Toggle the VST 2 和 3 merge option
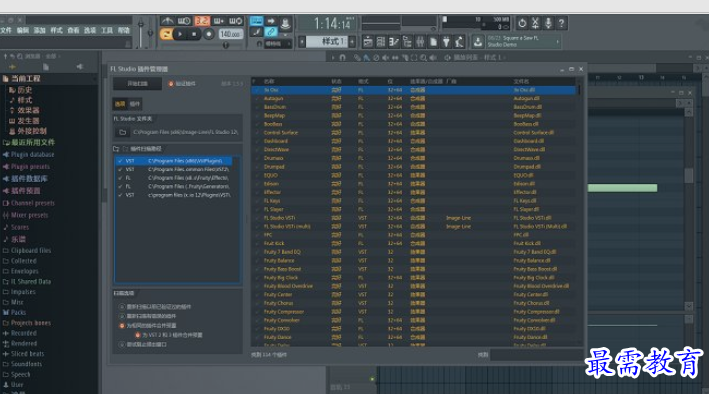 pos(137,335)
